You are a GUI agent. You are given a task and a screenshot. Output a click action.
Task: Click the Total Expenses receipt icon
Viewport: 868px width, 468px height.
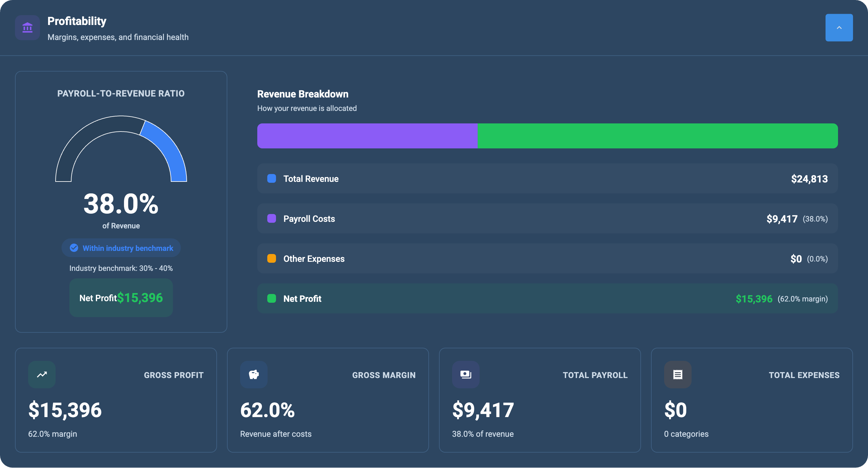[678, 375]
